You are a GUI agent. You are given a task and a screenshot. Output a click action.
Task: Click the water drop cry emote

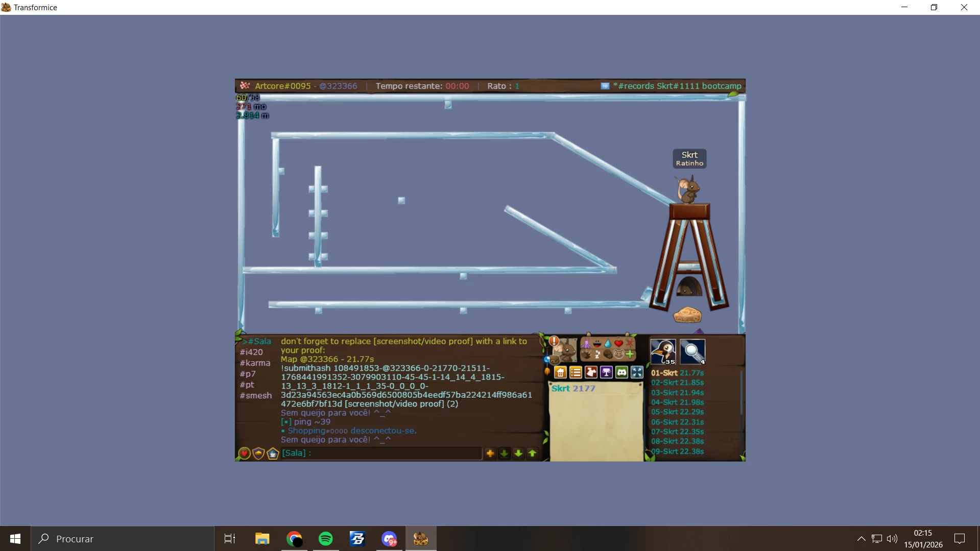(608, 344)
